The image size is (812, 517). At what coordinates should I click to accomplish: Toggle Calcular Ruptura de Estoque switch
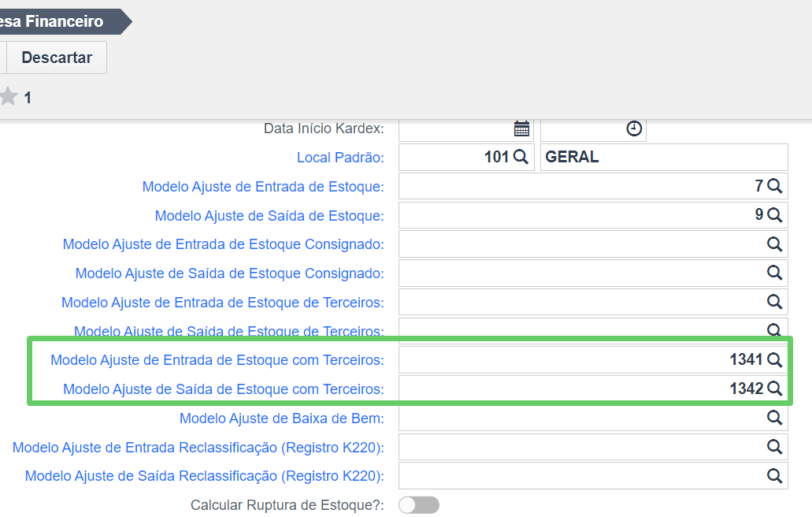pos(419,505)
